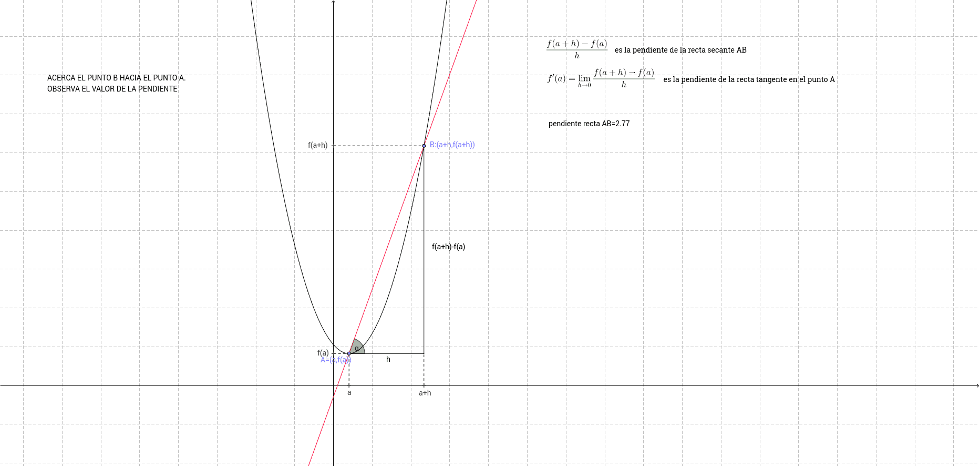Click the derivative limit formula f'(a)
Image resolution: width=980 pixels, height=467 pixels.
coord(601,78)
